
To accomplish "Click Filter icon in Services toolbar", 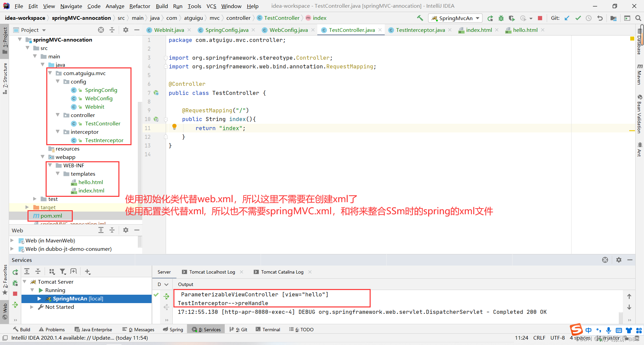I will pos(63,272).
